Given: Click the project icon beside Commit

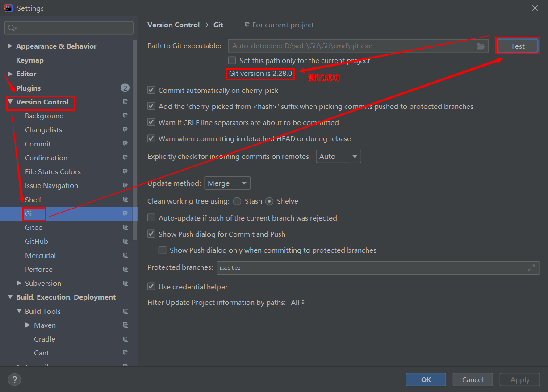Looking at the screenshot, I should [x=125, y=144].
